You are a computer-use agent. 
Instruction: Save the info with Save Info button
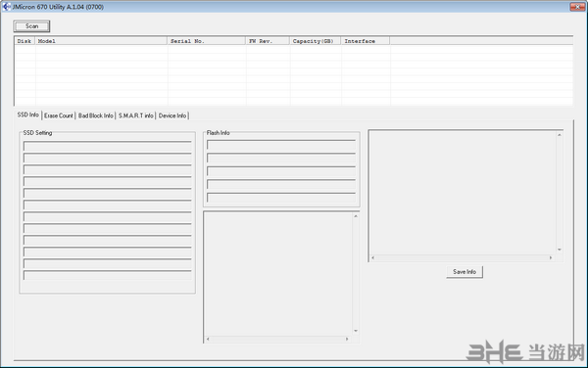click(x=465, y=272)
